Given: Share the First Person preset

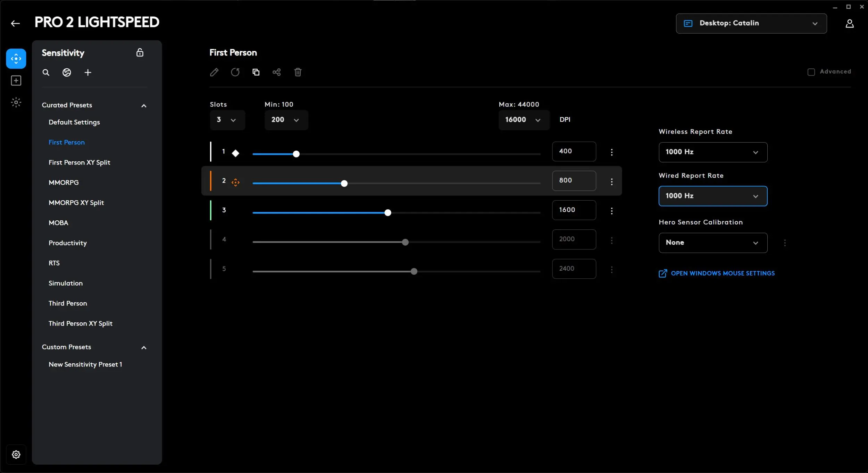Looking at the screenshot, I should click(x=277, y=72).
